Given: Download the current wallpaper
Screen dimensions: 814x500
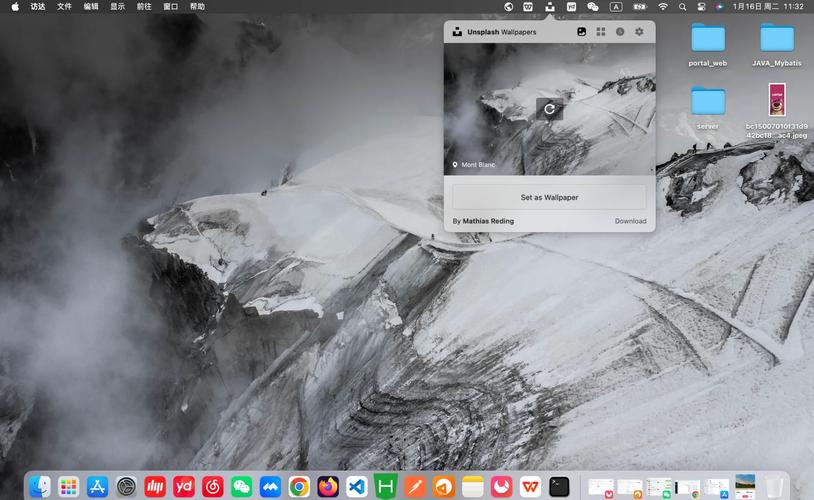Looking at the screenshot, I should click(x=630, y=221).
